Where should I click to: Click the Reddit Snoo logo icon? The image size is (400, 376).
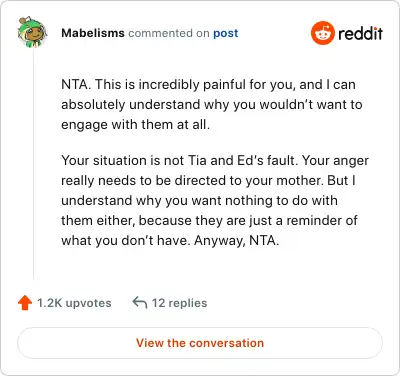pyautogui.click(x=323, y=33)
